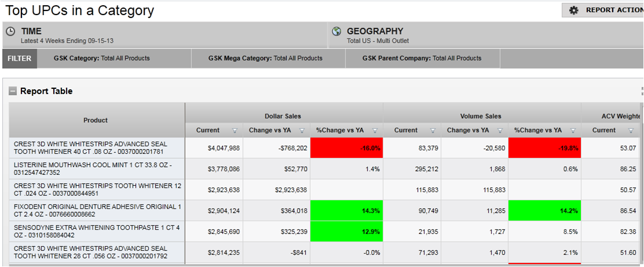Image resolution: width=644 pixels, height=267 pixels.
Task: Collapse the Report Table section
Action: point(12,91)
